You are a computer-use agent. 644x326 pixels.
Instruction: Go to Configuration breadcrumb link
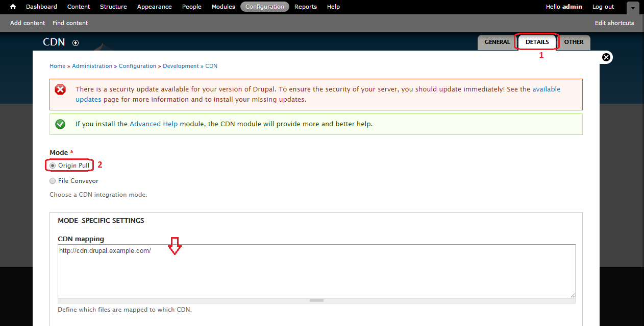click(x=138, y=66)
